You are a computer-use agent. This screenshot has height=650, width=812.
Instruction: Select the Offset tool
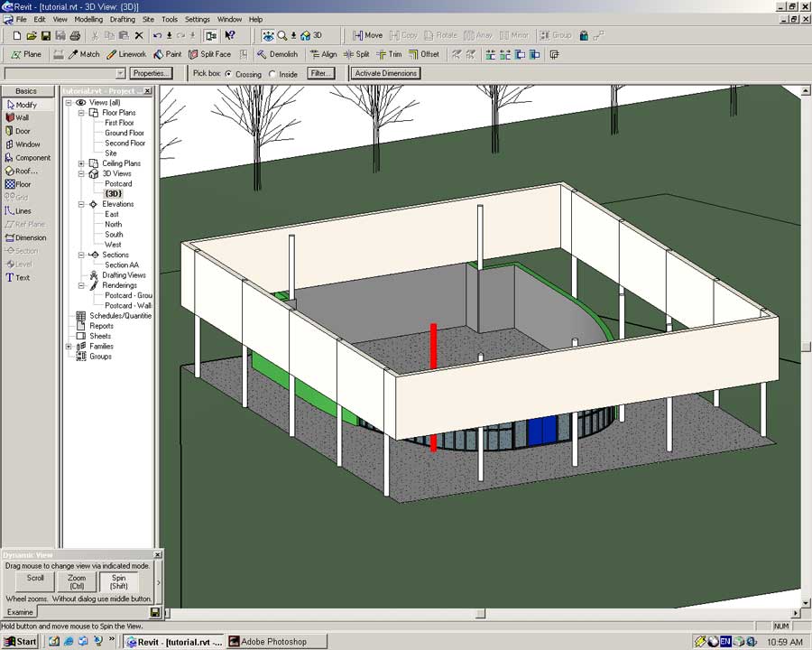[x=424, y=54]
